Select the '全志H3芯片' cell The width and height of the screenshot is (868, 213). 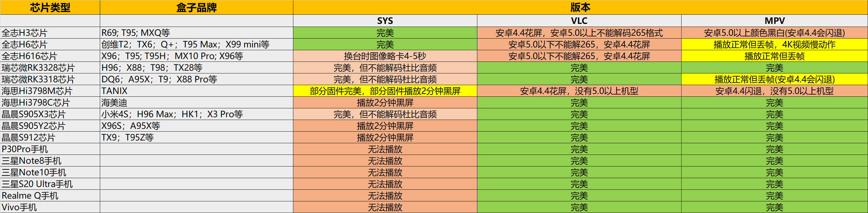[x=50, y=33]
